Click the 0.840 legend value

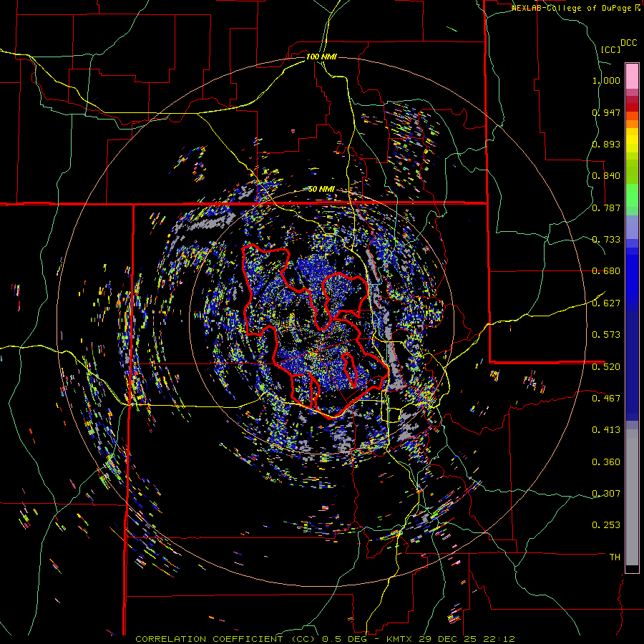coord(606,176)
